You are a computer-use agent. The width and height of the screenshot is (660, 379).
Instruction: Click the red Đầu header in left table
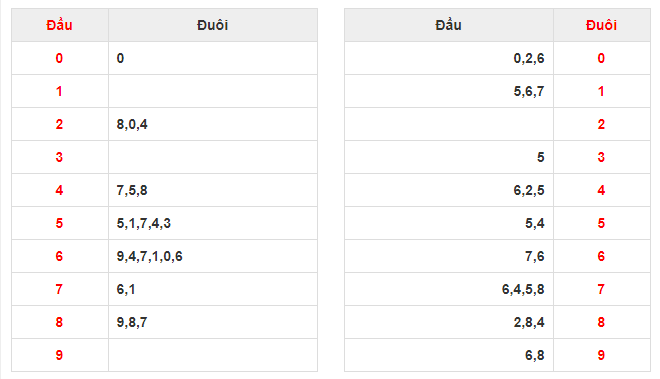(59, 25)
